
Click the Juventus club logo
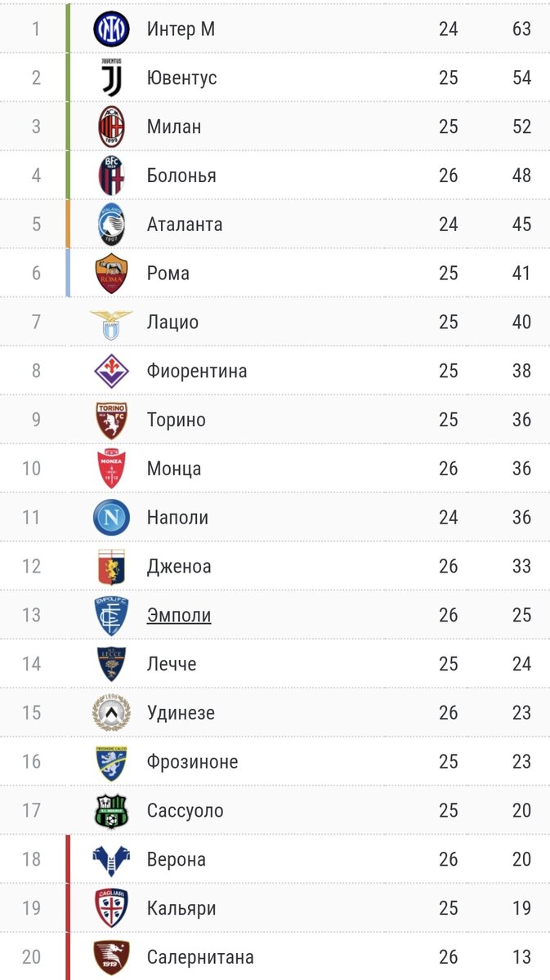(x=111, y=78)
